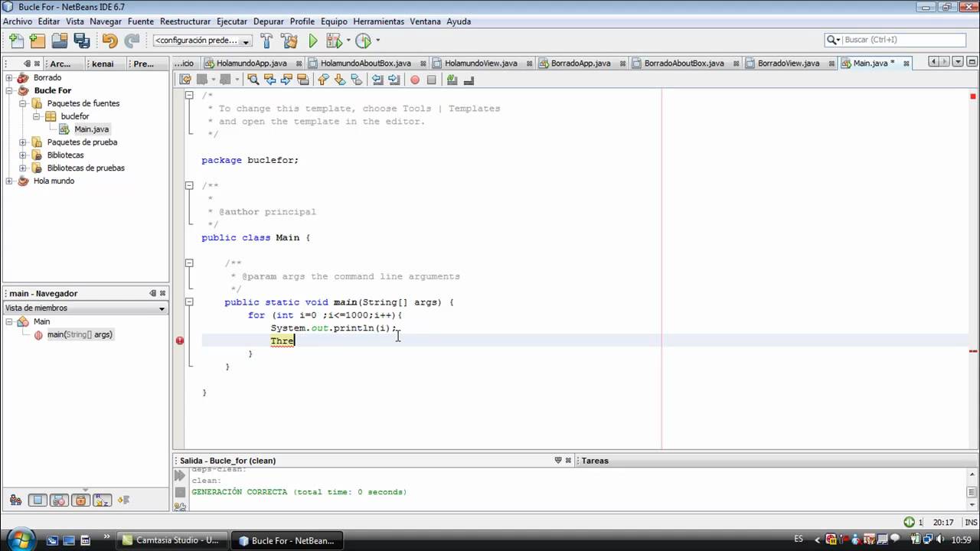Viewport: 980px width, 551px height.
Task: Close the Main.java editor tab
Action: coord(906,64)
